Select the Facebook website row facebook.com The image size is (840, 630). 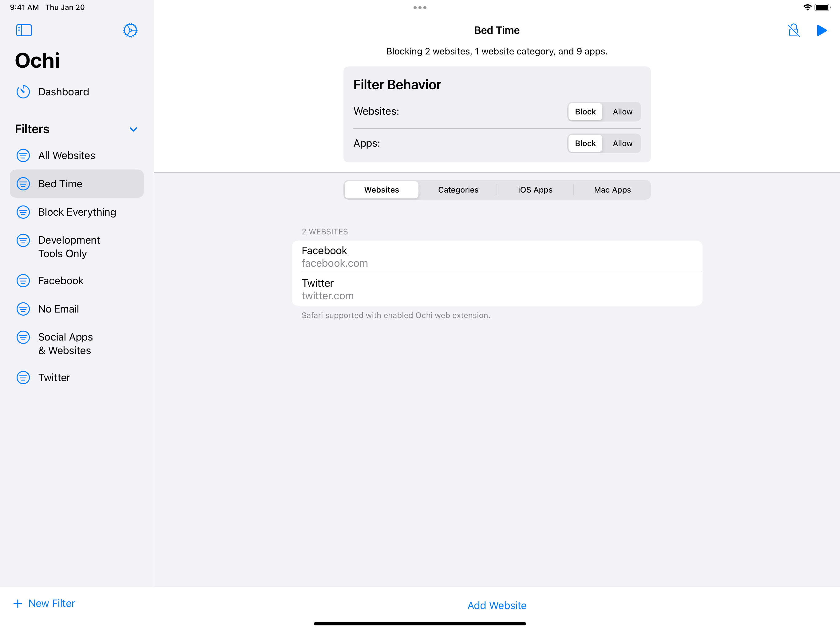pyautogui.click(x=496, y=257)
